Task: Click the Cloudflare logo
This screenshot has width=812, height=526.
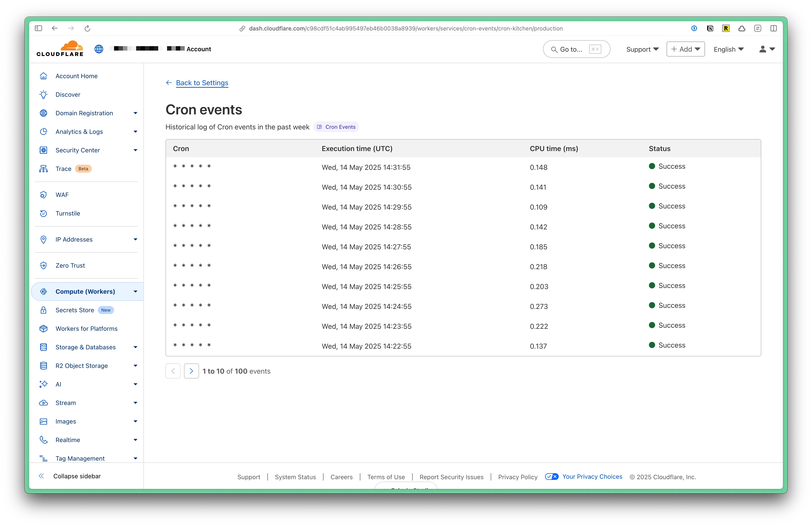Action: pos(60,48)
